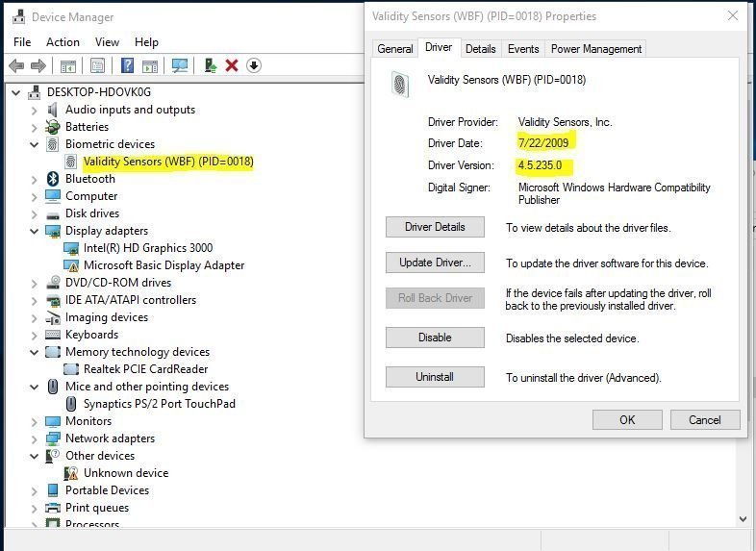
Task: Click the Biometric devices fingerprint icon
Action: point(53,144)
